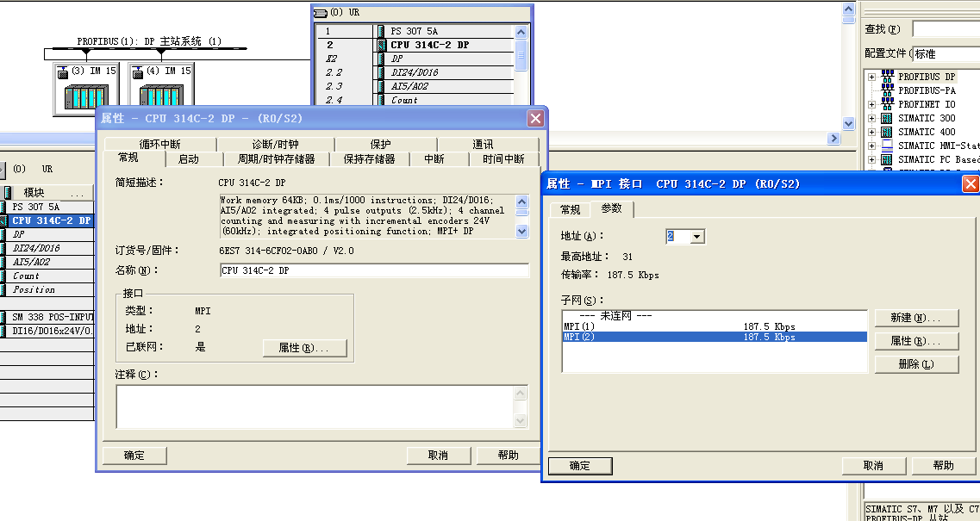Image resolution: width=980 pixels, height=521 pixels.
Task: Click the SIMATIC PC Based catalog icon
Action: tap(886, 159)
